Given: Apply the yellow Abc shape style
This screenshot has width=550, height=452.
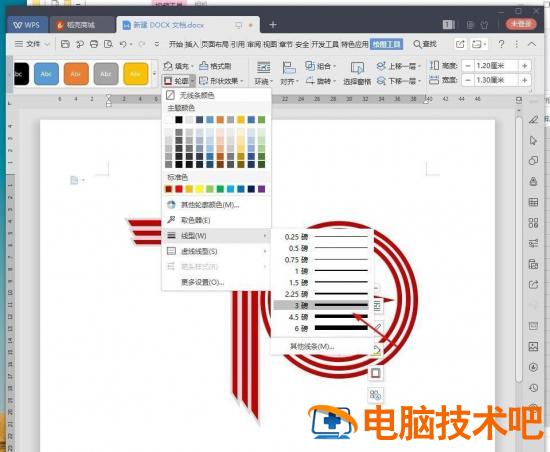Looking at the screenshot, I should click(136, 74).
